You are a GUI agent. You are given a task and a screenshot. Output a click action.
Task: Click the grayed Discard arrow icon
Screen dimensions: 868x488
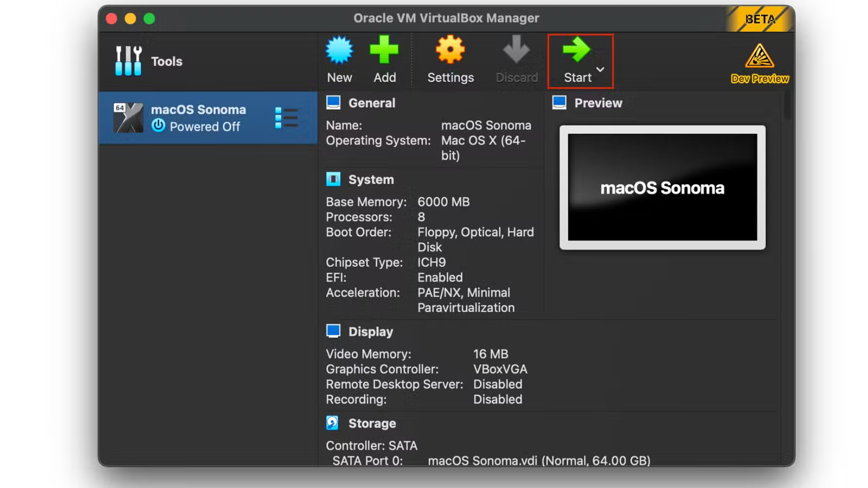(x=516, y=50)
